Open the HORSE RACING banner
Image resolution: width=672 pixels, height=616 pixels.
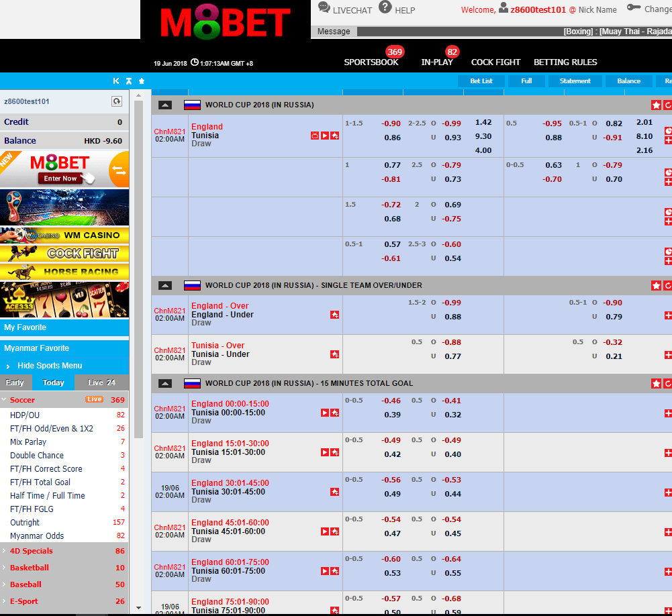64,272
